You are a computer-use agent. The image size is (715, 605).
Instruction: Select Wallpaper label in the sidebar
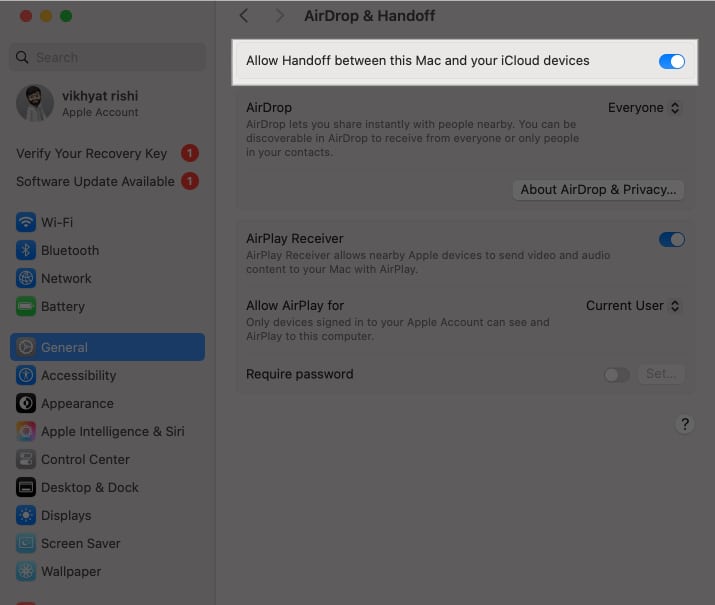[x=71, y=571]
